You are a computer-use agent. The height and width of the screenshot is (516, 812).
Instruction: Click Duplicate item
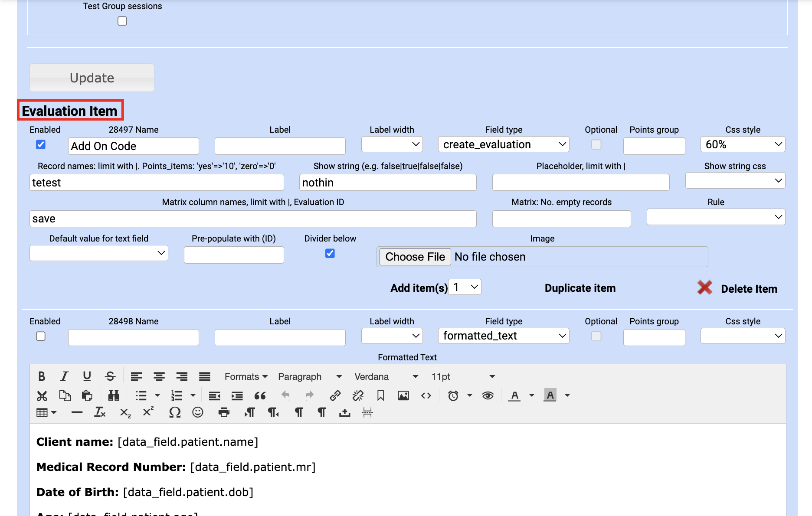[x=580, y=288]
